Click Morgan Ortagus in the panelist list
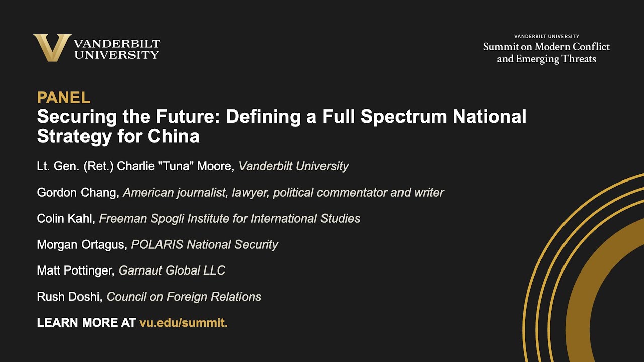 81,244
